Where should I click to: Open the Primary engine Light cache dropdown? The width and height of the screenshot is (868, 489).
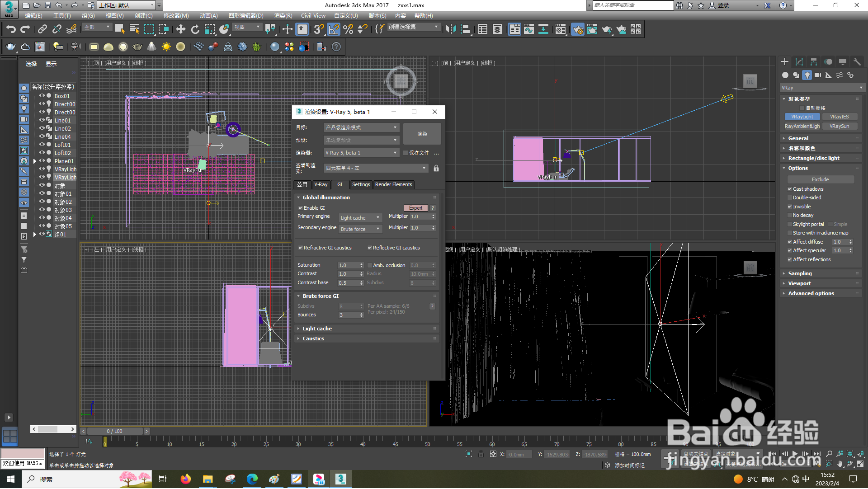tap(360, 218)
